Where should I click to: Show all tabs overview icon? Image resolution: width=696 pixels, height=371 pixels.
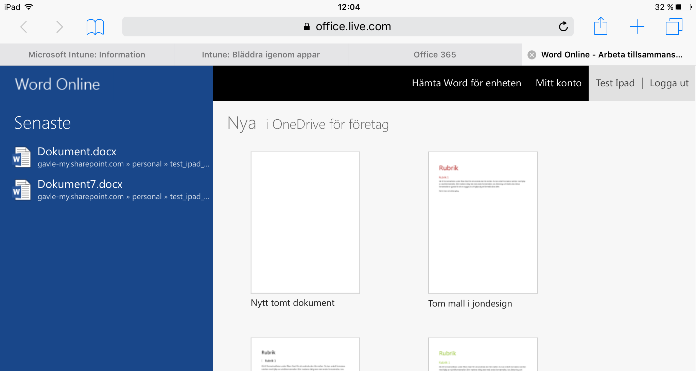click(x=674, y=27)
